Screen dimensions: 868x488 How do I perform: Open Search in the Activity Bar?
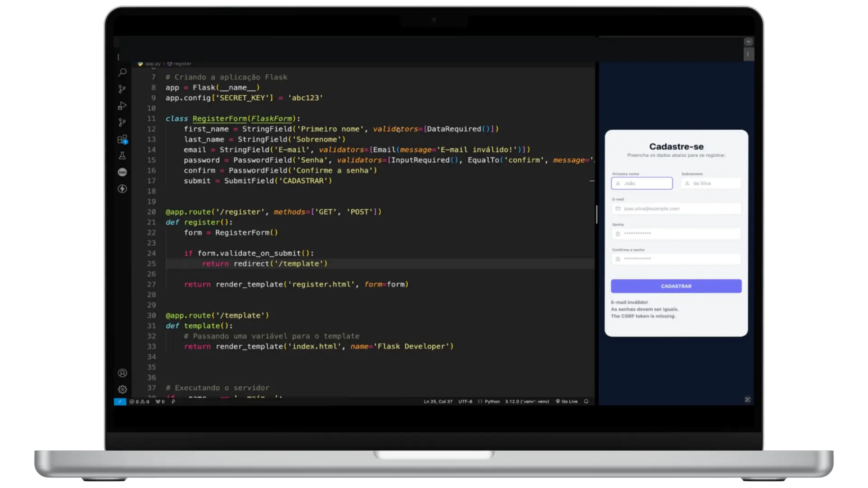(122, 72)
